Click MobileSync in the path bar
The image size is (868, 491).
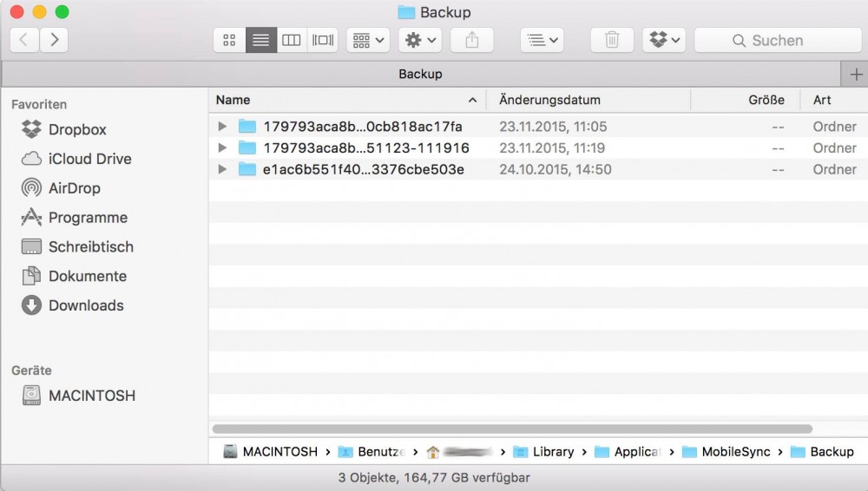(x=735, y=451)
